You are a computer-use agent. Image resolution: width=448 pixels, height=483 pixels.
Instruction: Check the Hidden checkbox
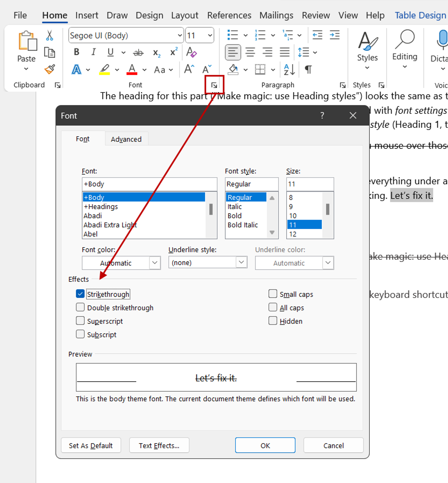[x=273, y=321]
